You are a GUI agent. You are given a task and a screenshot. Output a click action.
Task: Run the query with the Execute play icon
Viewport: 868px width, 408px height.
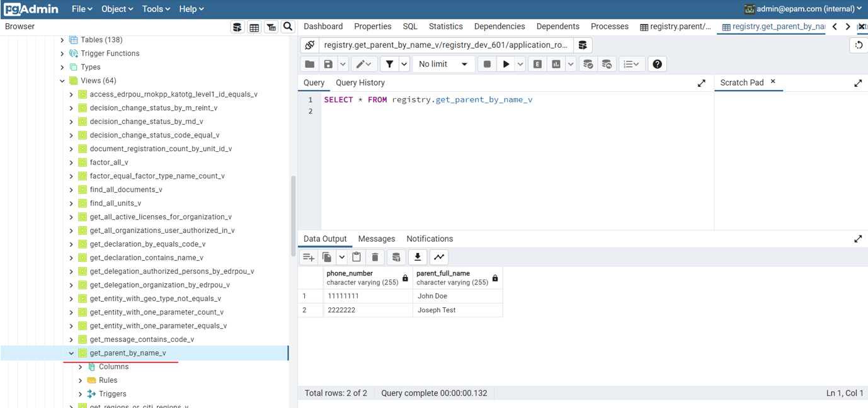click(506, 64)
